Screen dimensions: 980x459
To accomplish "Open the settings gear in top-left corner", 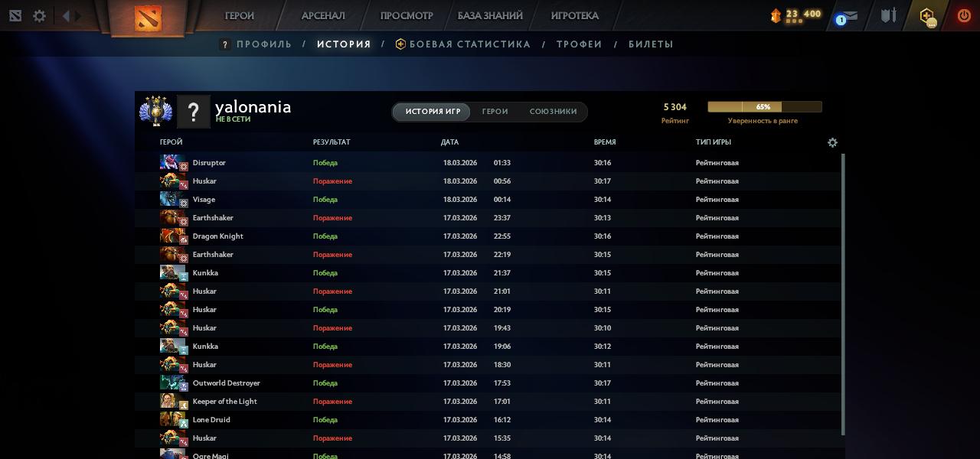I will (x=39, y=15).
